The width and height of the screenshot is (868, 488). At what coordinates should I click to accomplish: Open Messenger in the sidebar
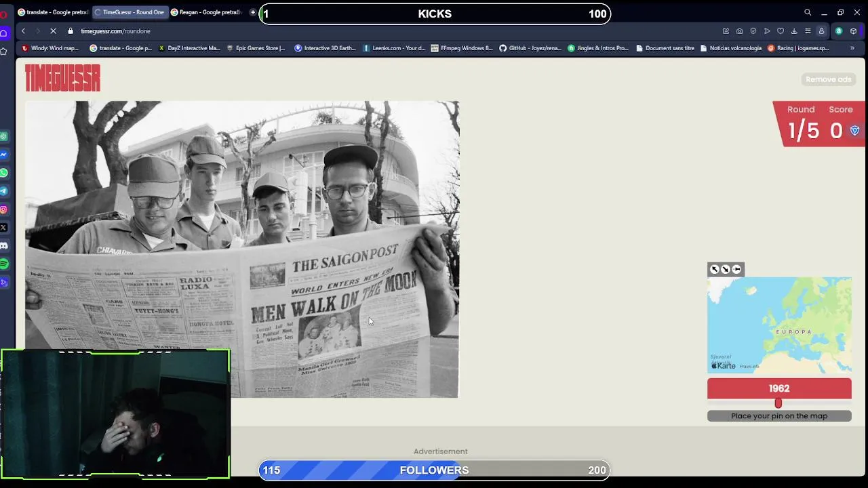(4, 155)
